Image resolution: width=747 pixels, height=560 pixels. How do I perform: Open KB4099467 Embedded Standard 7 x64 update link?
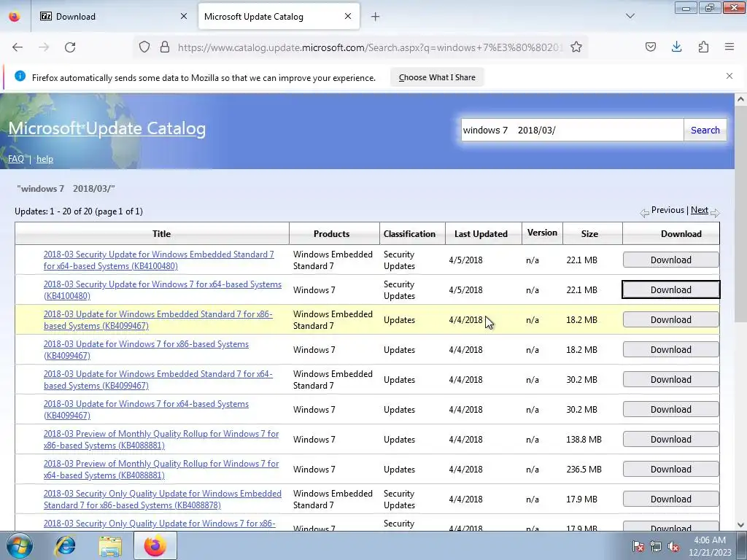point(158,380)
